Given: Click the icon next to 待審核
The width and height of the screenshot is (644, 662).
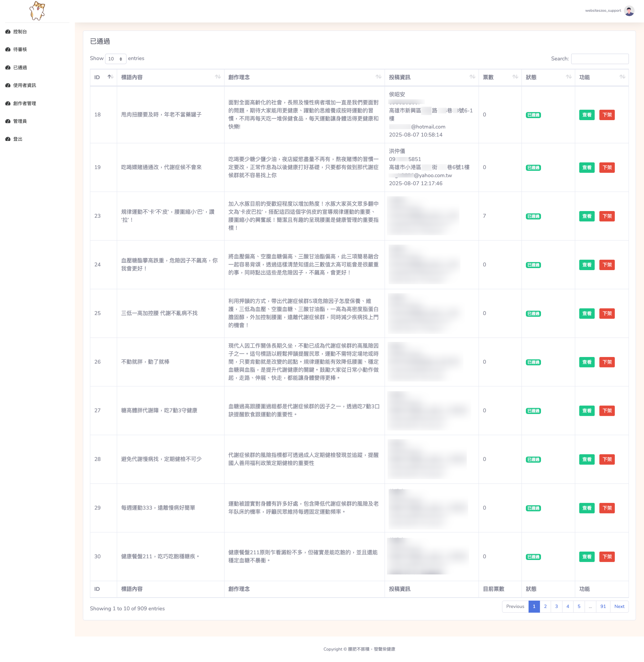Looking at the screenshot, I should 8,50.
